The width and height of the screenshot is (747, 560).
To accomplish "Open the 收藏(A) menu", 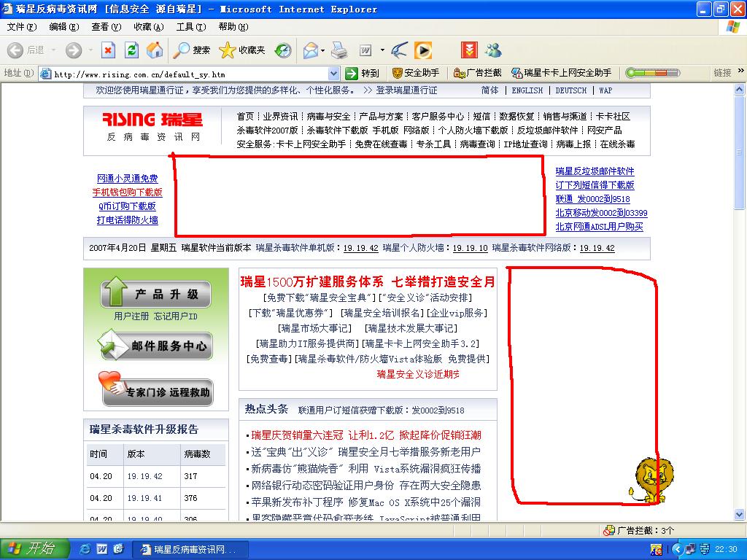I will tap(149, 27).
